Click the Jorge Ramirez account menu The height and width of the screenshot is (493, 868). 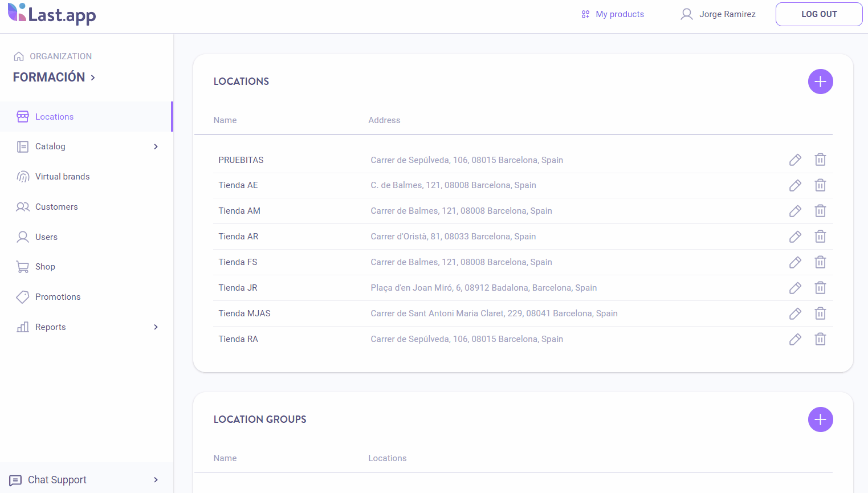tap(717, 14)
